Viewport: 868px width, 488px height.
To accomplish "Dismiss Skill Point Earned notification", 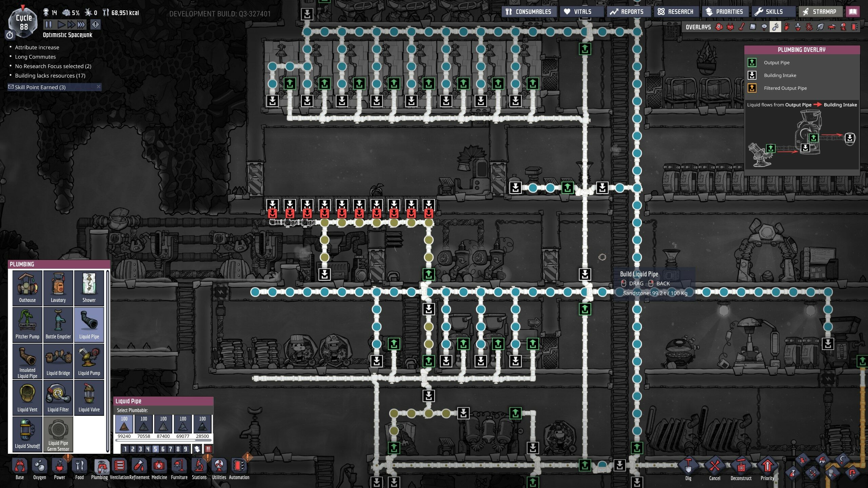I will pos(99,87).
